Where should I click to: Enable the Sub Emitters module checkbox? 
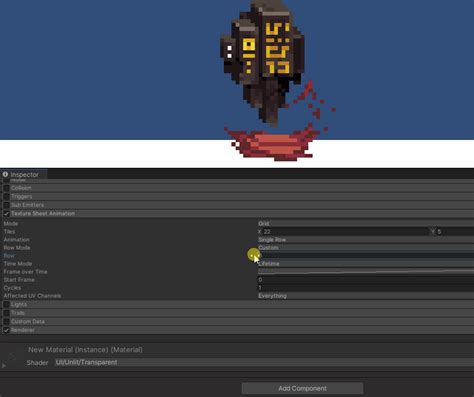tap(6, 205)
